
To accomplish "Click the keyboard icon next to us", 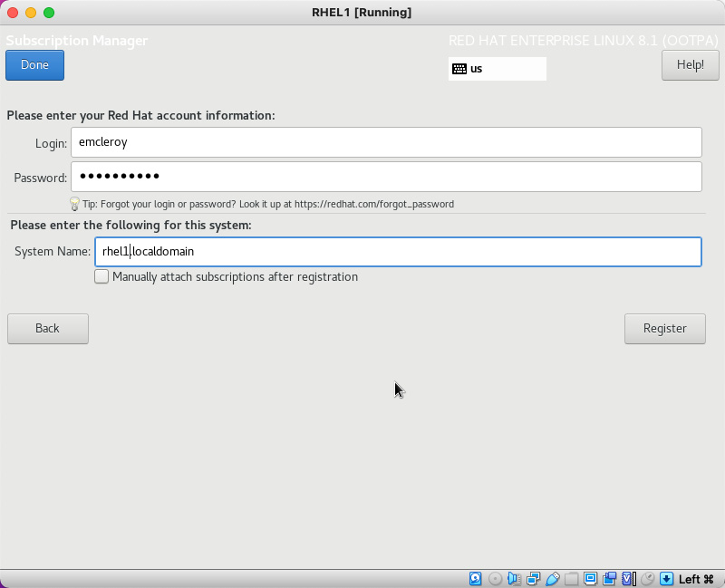I will click(459, 69).
